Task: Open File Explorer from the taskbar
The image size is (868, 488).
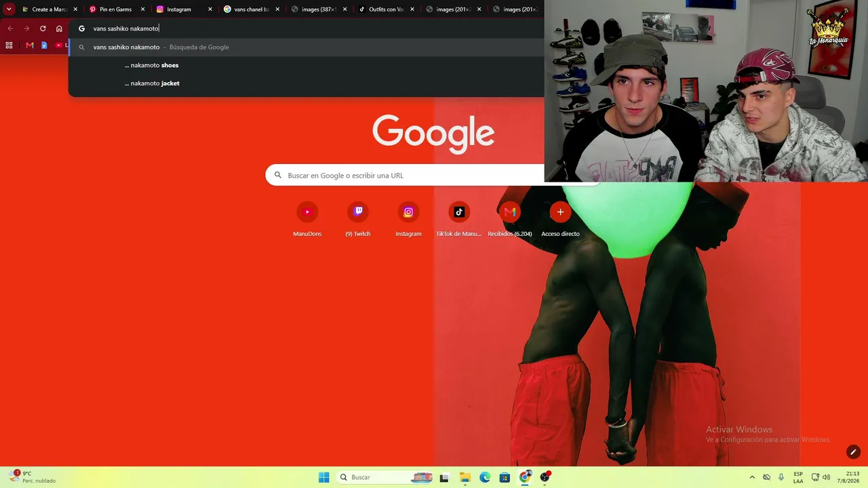Action: (465, 477)
